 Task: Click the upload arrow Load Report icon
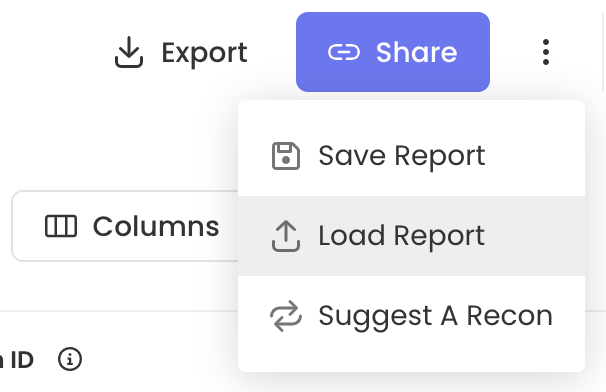pos(286,236)
